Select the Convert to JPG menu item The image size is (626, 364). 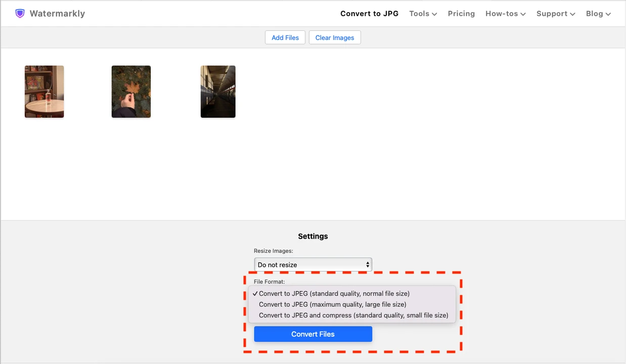[369, 14]
